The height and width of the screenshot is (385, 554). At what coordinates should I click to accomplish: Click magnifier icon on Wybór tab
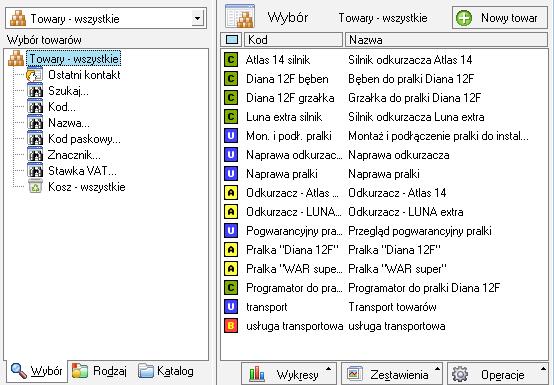click(18, 371)
